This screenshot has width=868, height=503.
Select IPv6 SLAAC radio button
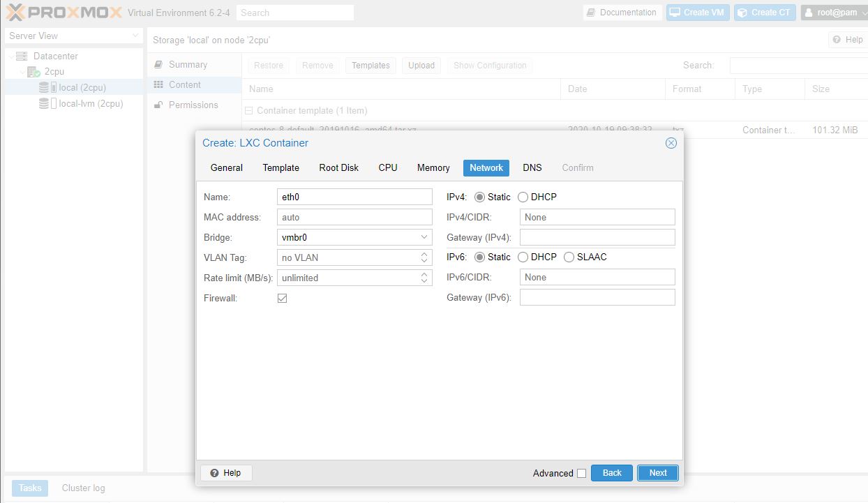(569, 257)
